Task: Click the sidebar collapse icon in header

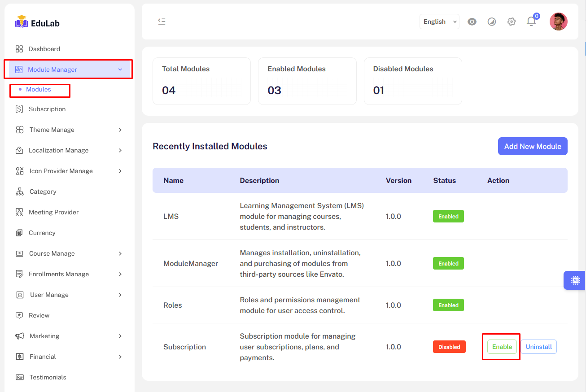Action: (162, 22)
